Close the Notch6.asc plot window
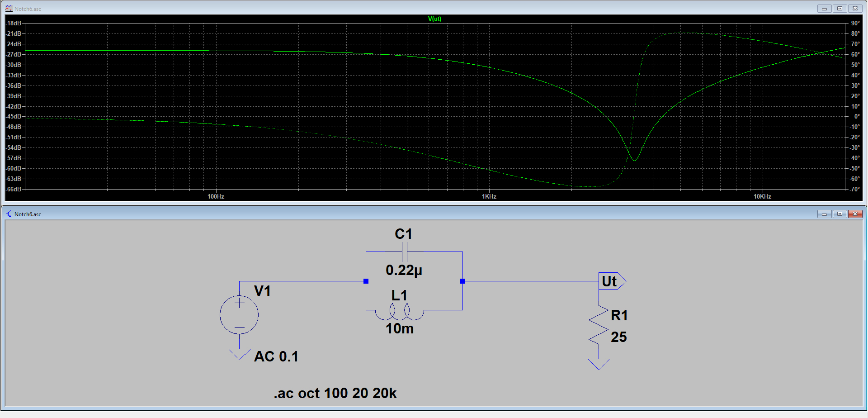Image resolution: width=868 pixels, height=418 pixels. pos(855,9)
